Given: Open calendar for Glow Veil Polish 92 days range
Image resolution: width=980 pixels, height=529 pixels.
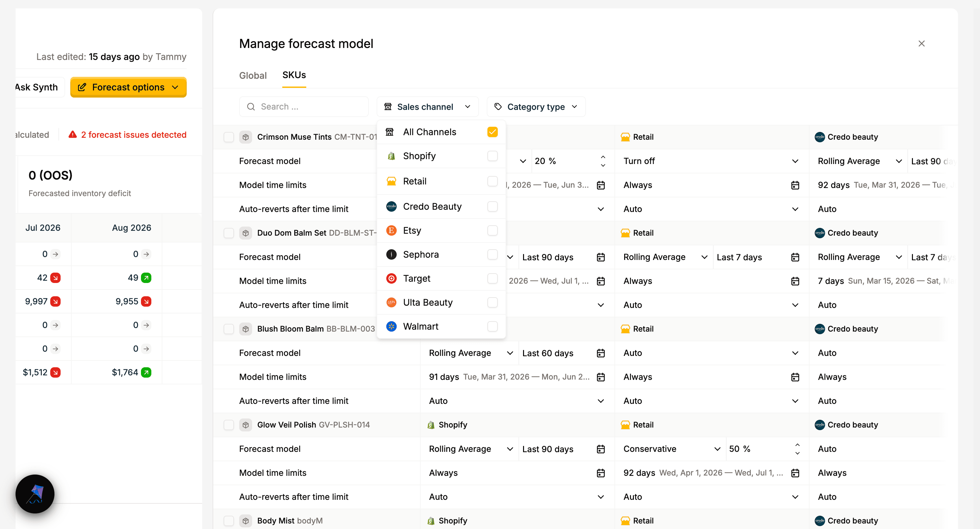Looking at the screenshot, I should [795, 473].
